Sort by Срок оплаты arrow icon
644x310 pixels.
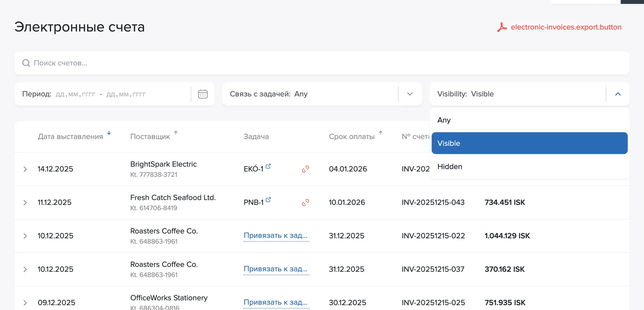coord(380,133)
